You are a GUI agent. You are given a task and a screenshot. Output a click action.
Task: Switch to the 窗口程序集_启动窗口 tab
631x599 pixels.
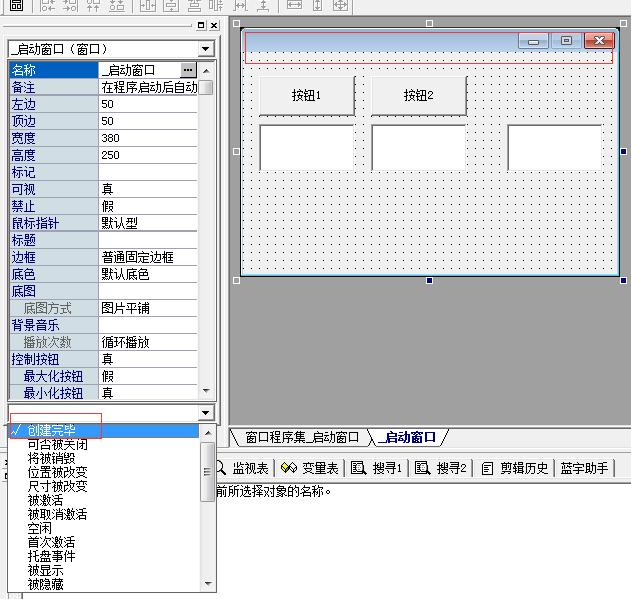(302, 437)
